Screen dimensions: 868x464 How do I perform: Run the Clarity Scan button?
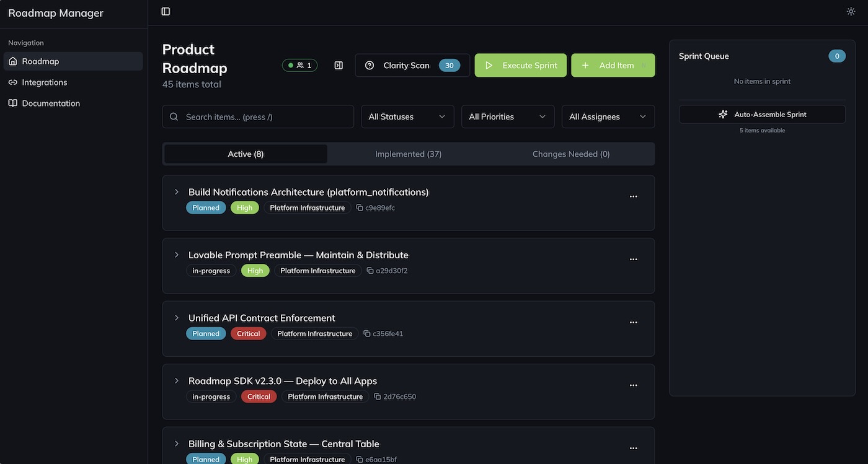(412, 65)
